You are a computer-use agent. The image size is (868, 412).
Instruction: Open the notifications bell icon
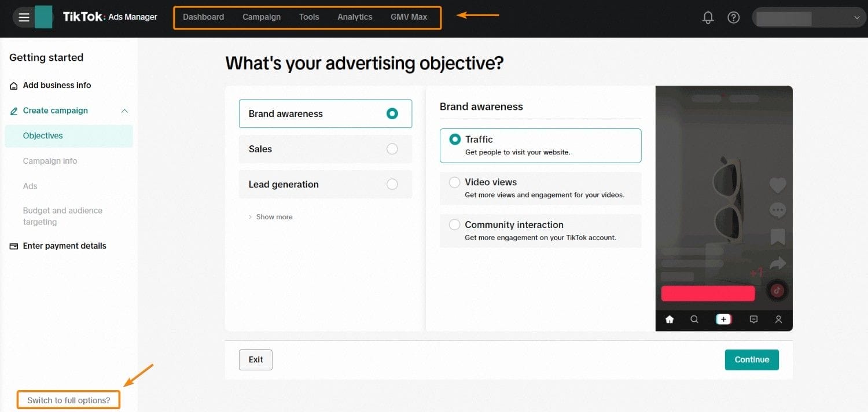(708, 17)
